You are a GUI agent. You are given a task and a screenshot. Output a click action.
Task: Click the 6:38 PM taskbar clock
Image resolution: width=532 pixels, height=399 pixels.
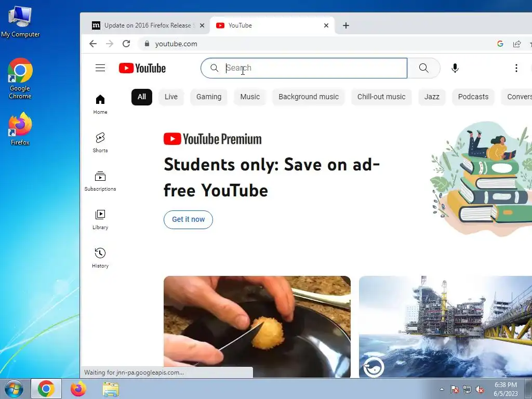(x=506, y=389)
